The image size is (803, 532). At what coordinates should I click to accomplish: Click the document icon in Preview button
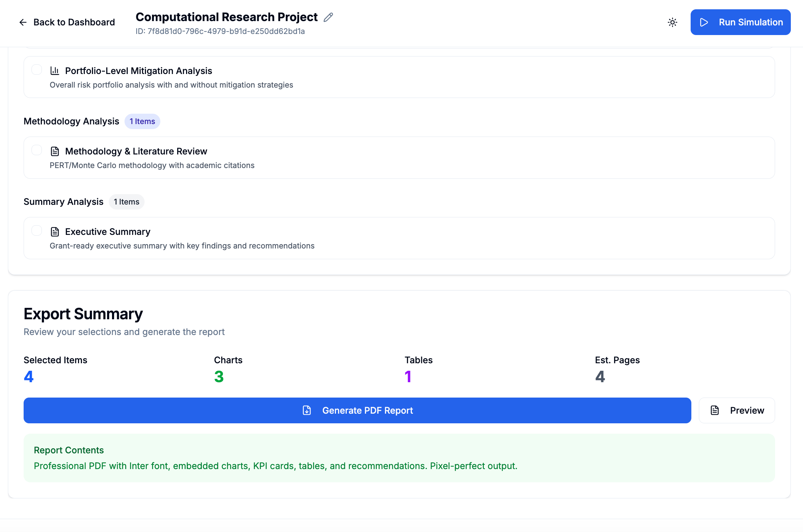point(715,410)
